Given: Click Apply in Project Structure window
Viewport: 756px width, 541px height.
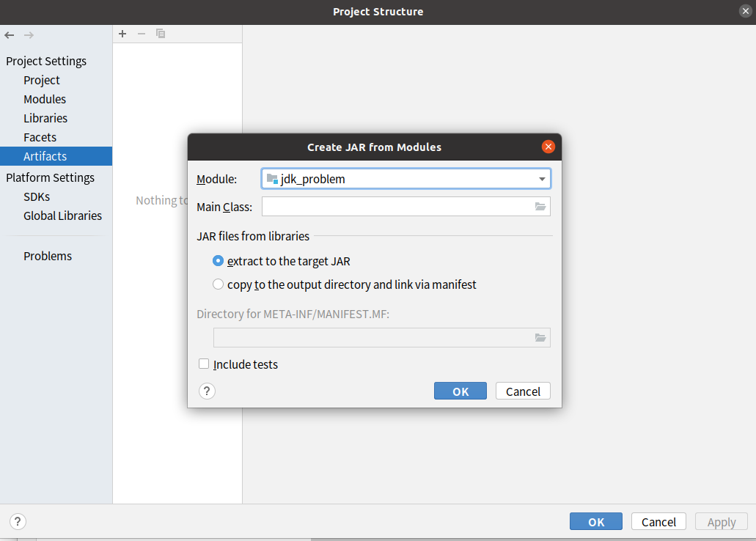Looking at the screenshot, I should (x=722, y=522).
